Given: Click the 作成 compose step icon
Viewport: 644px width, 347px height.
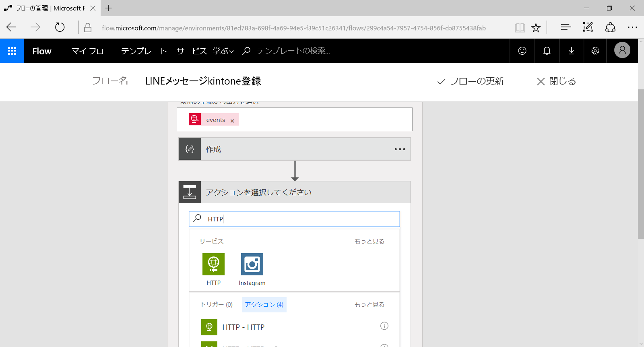Looking at the screenshot, I should point(190,149).
